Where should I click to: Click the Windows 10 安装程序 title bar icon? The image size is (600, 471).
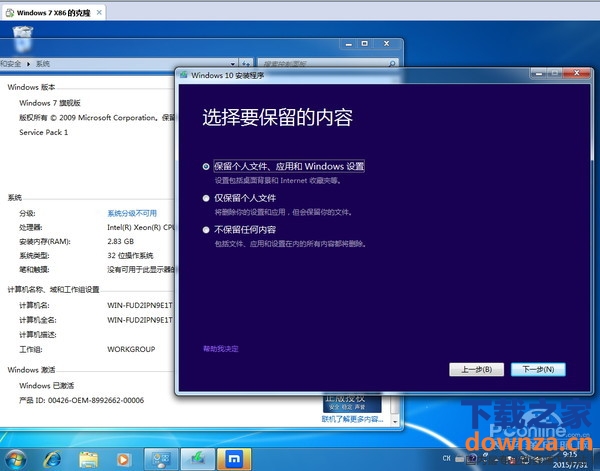[184, 75]
